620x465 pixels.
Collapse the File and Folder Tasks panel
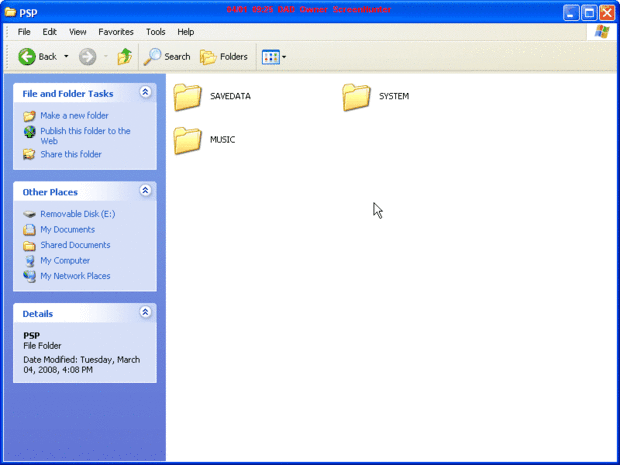[145, 92]
